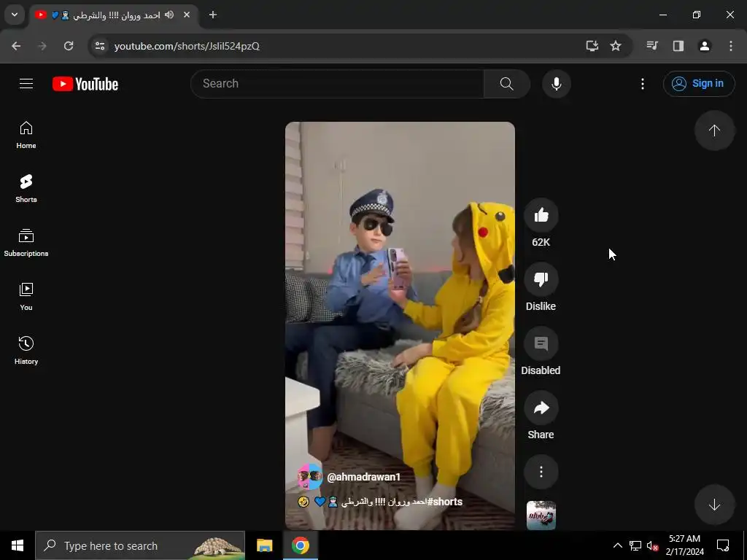This screenshot has width=747, height=560.
Task: Open the tab search dropdown
Action: (x=15, y=15)
